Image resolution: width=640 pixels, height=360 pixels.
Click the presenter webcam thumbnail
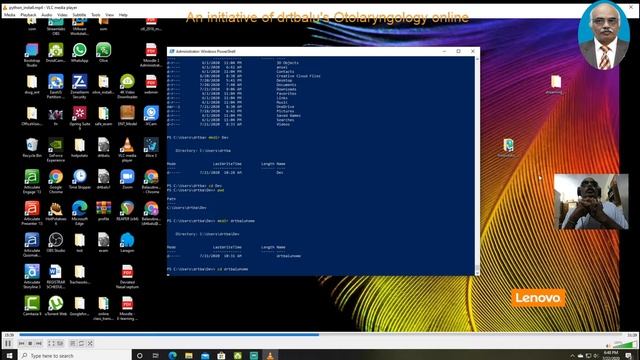tap(591, 202)
